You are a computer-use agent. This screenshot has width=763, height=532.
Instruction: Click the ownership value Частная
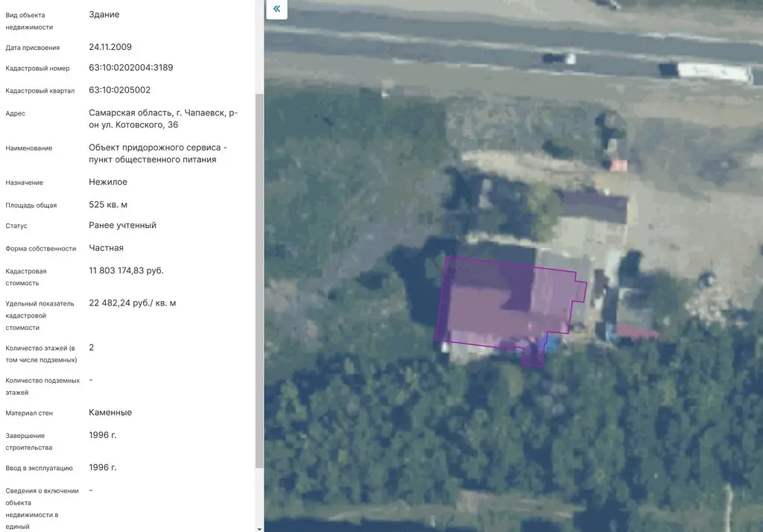coord(106,248)
